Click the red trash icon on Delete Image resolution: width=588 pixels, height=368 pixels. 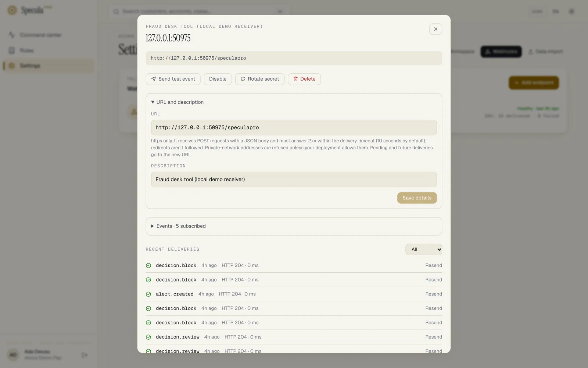pyautogui.click(x=295, y=79)
